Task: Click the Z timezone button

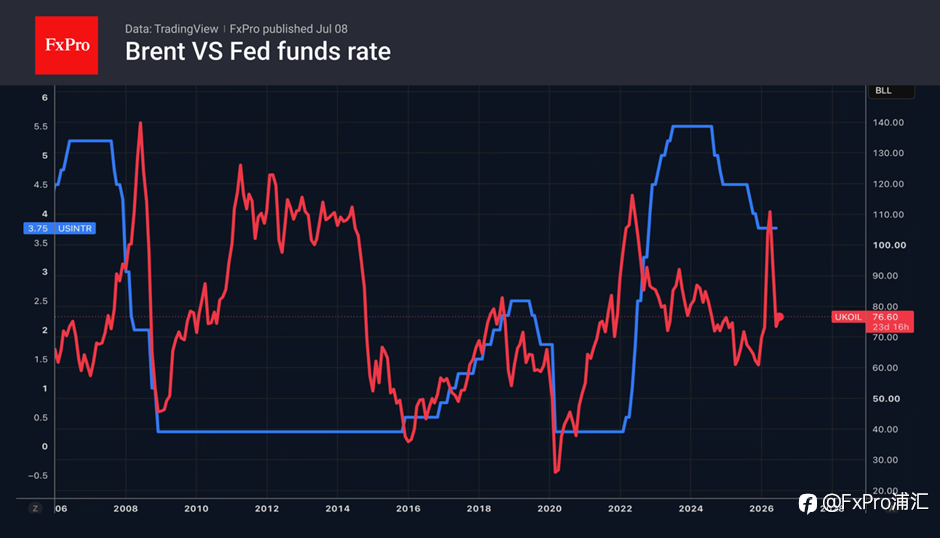Action: tap(35, 508)
